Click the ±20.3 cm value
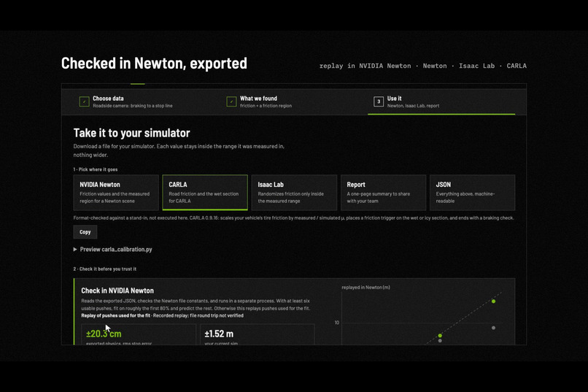Screen dimensions: 588x392 tap(104, 334)
